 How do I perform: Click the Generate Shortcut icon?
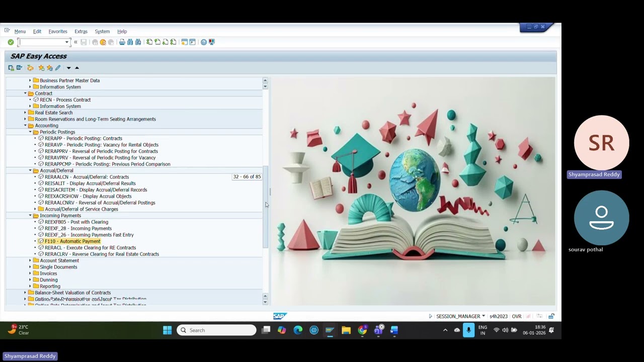point(193,42)
